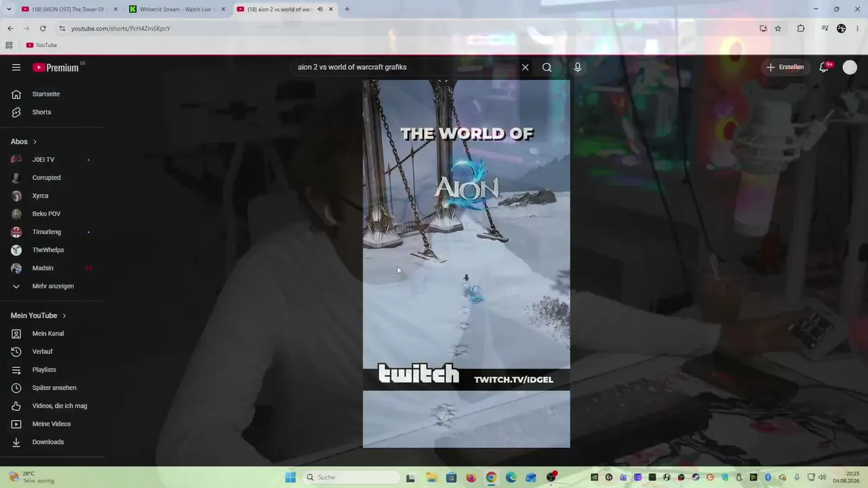Image resolution: width=868 pixels, height=488 pixels.
Task: Click the Shorts video player
Action: [467, 264]
